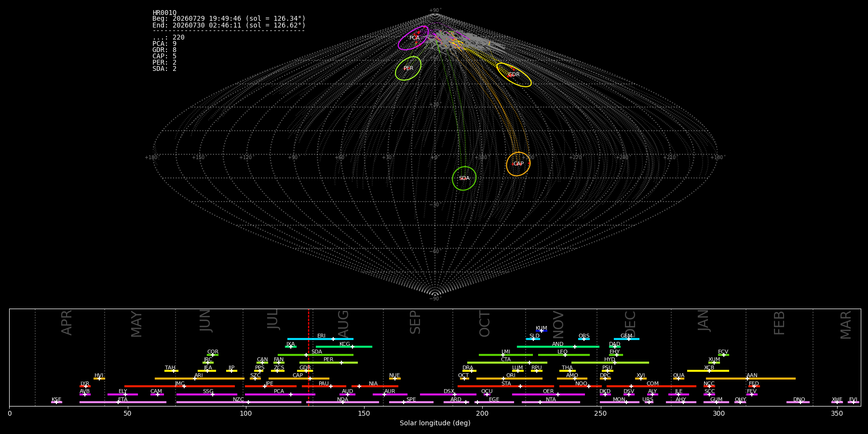Select the GEM shower bar in timeline
868x434 pixels.
[626, 339]
